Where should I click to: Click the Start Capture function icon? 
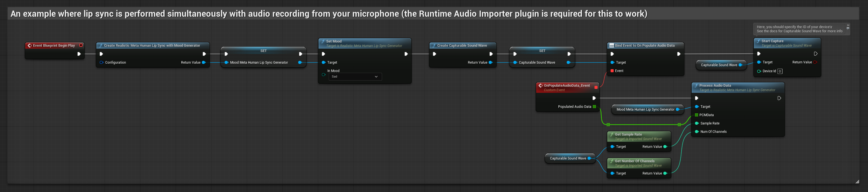pyautogui.click(x=759, y=41)
